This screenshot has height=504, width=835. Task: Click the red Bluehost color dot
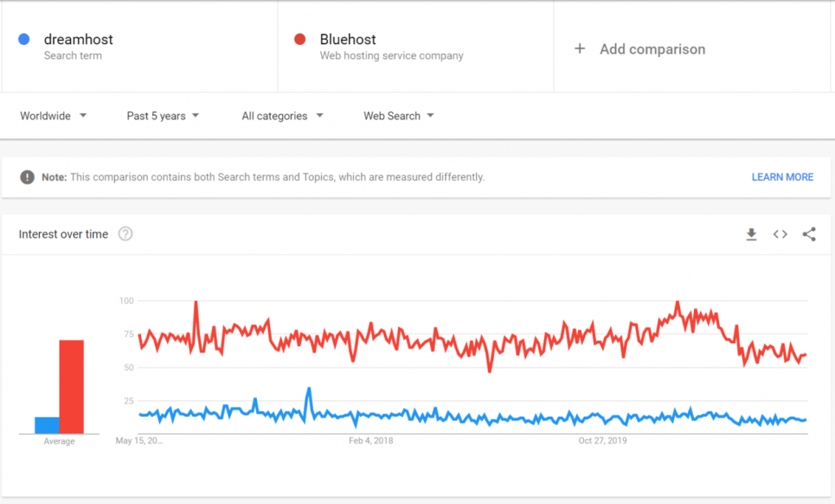300,39
